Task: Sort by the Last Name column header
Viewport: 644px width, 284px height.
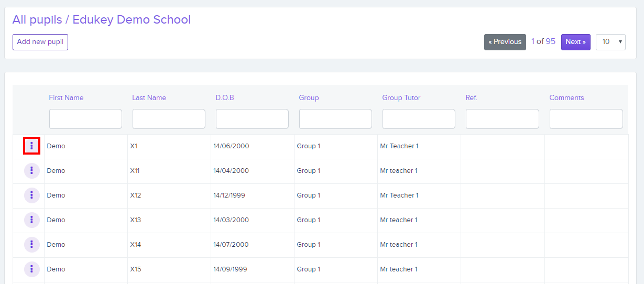Action: click(x=149, y=97)
